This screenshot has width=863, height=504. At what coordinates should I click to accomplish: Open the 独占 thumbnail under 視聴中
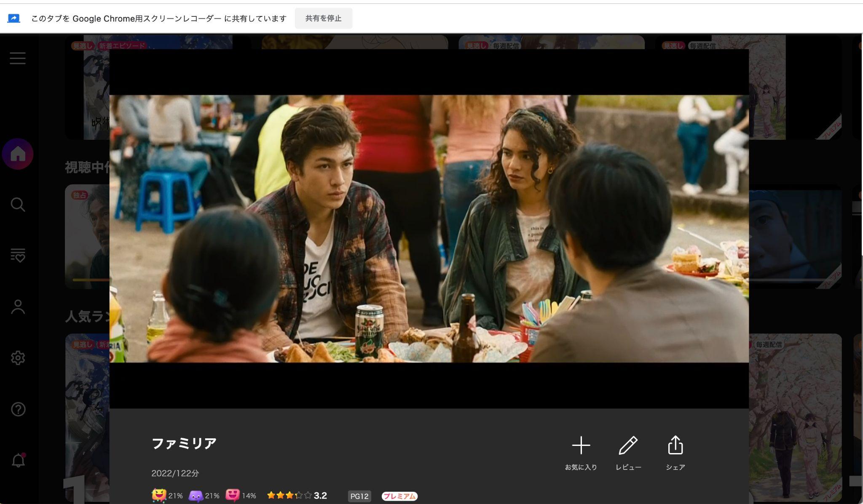click(87, 236)
